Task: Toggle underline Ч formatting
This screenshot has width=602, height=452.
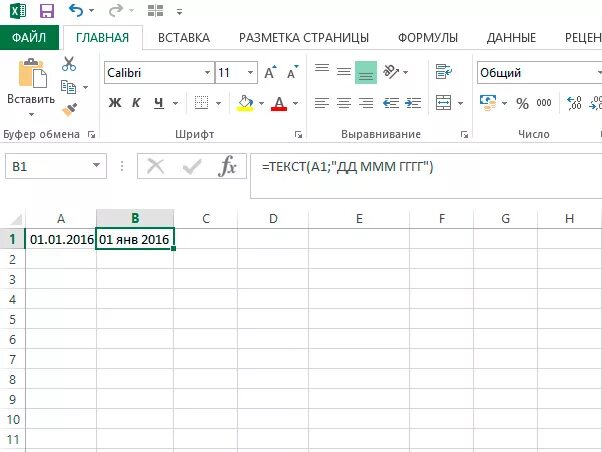Action: point(159,103)
